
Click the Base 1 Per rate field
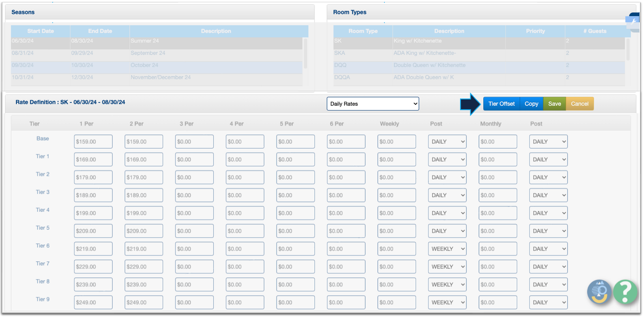click(x=93, y=142)
